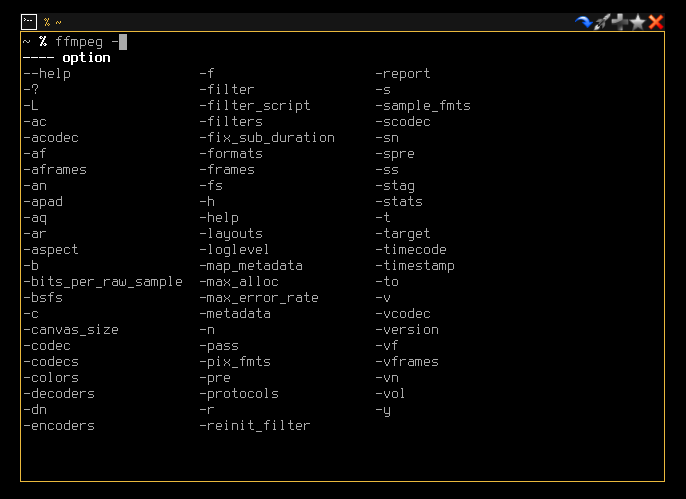Screen dimensions: 686x499
Task: Choose -filter_script from completions
Action: (x=255, y=106)
